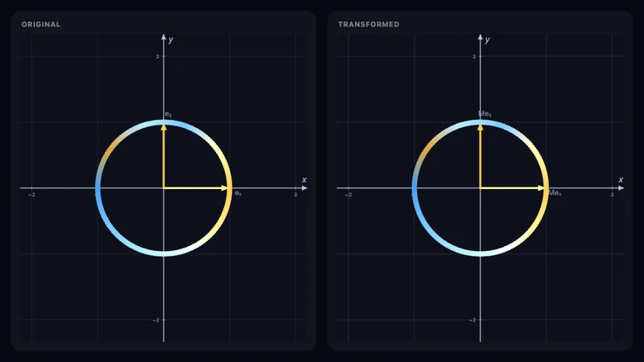Click the x axis label in Original plot

pos(304,179)
